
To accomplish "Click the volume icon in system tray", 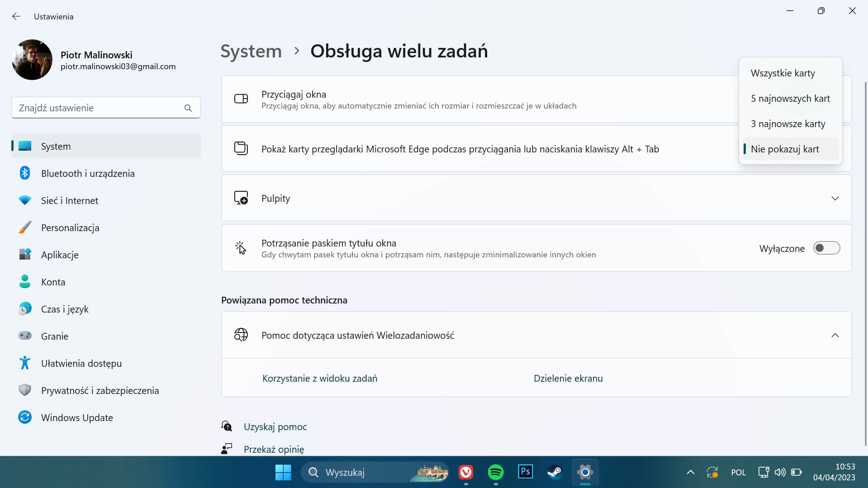I will (x=780, y=472).
